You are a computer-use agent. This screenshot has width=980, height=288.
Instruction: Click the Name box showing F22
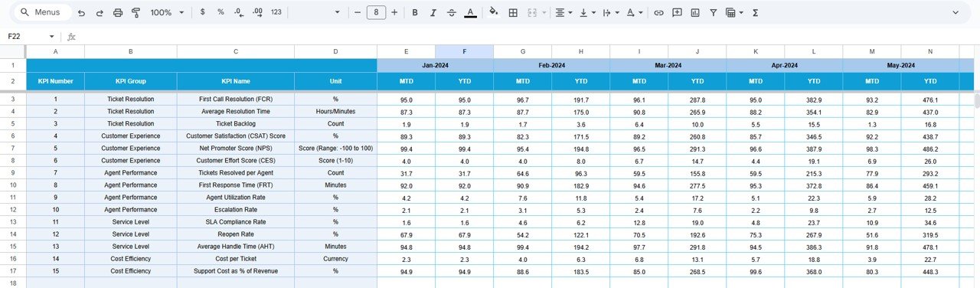pyautogui.click(x=24, y=36)
